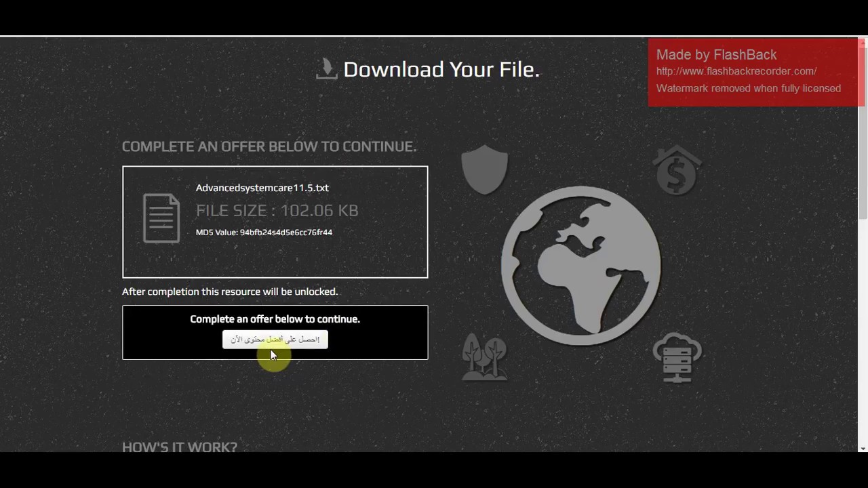Click the large globe icon
The width and height of the screenshot is (868, 488).
(581, 266)
